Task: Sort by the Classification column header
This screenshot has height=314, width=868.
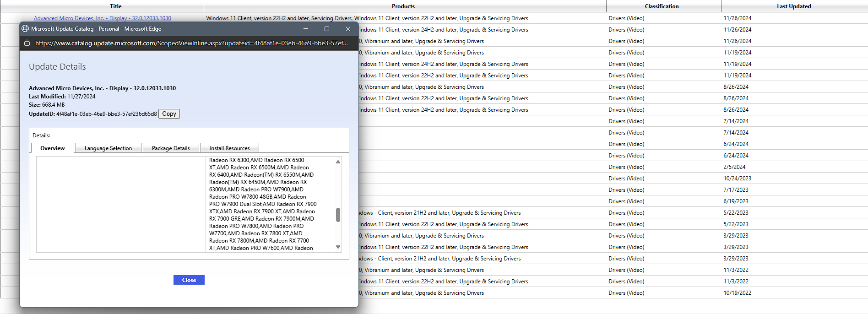Action: [x=662, y=6]
